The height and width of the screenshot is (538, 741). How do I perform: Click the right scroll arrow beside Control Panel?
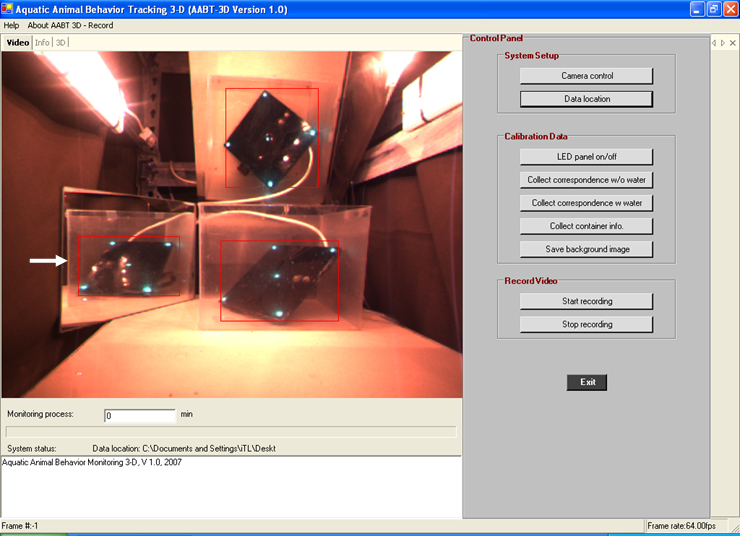click(x=723, y=43)
